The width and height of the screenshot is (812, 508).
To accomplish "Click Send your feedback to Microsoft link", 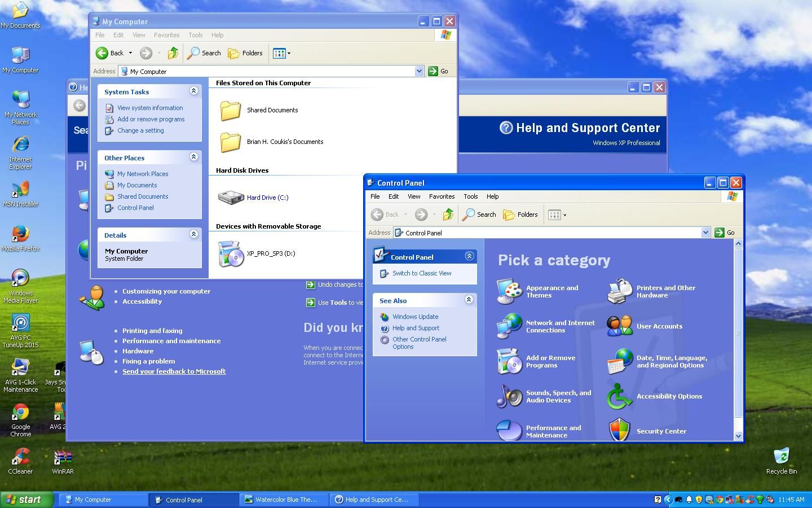I will coord(174,371).
